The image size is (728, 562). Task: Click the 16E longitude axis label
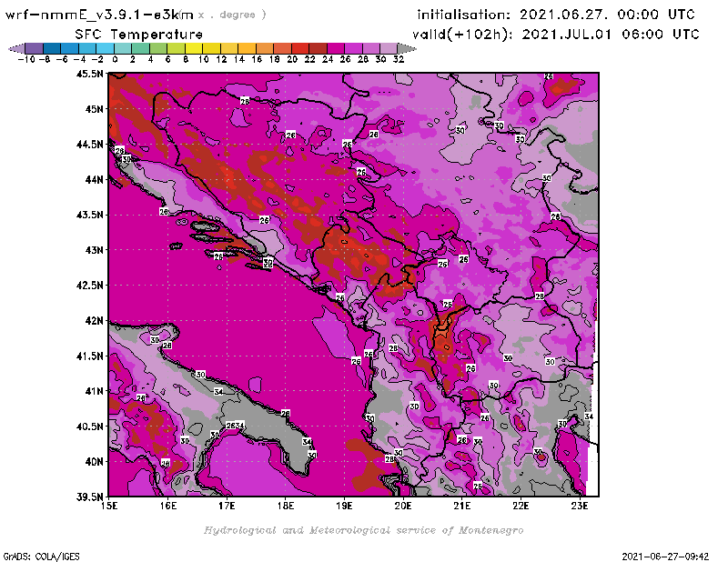(x=168, y=506)
